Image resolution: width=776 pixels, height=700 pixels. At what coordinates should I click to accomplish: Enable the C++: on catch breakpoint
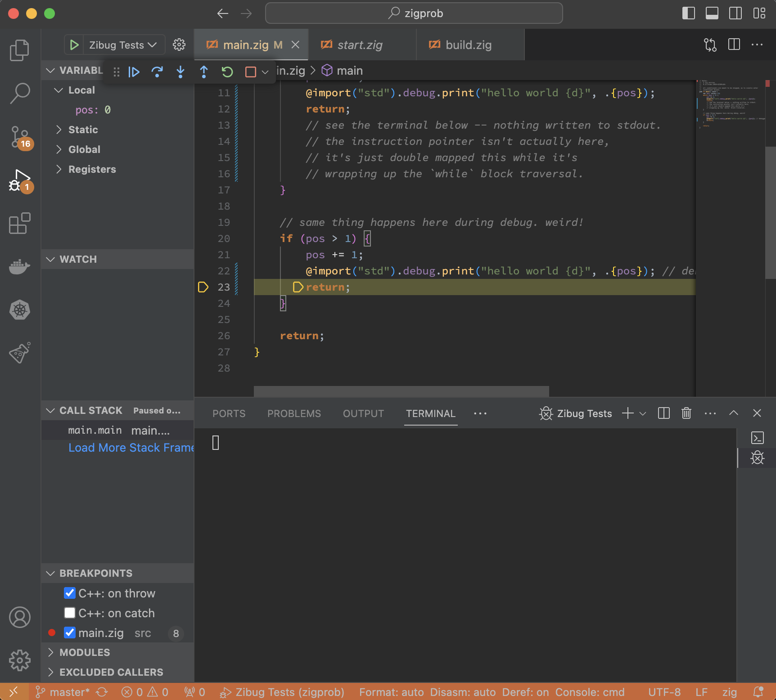[x=70, y=613]
